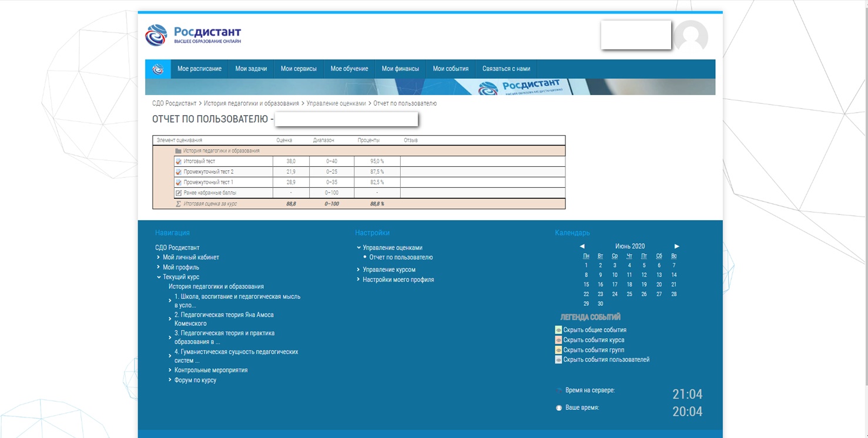This screenshot has height=438, width=868.
Task: Click the event color swatch for Скрыть события пользователей
Action: click(x=558, y=360)
